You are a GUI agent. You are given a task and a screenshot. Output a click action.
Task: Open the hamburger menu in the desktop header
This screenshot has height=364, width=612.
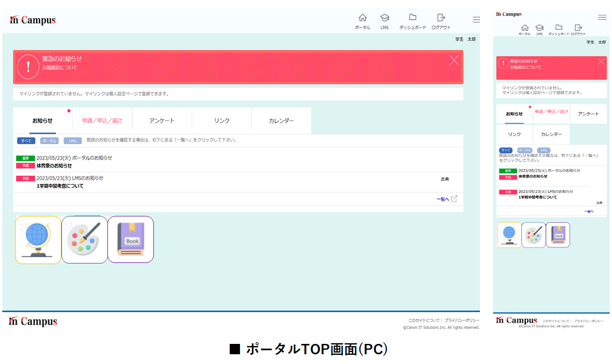(x=476, y=20)
